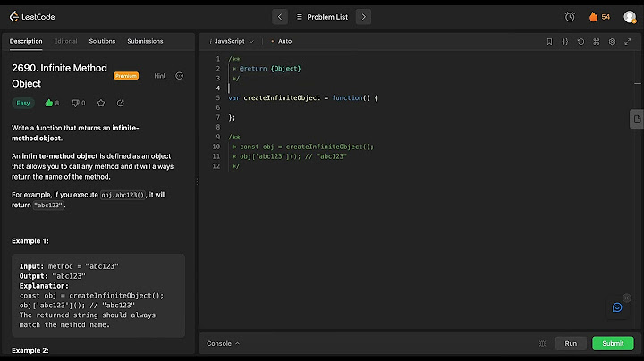Click the Example 1 heading

point(30,240)
